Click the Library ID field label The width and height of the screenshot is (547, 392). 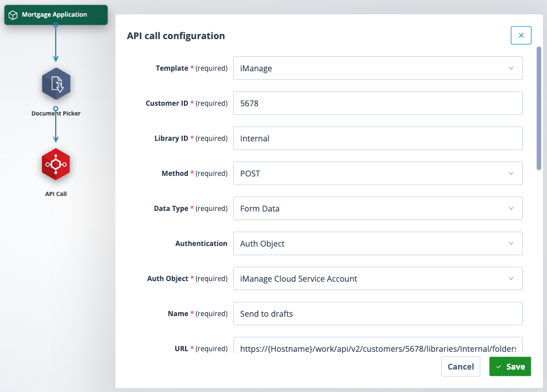coord(191,138)
